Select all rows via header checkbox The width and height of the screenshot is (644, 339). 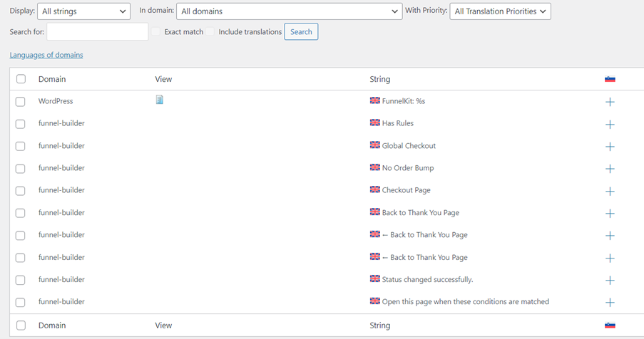(x=21, y=79)
